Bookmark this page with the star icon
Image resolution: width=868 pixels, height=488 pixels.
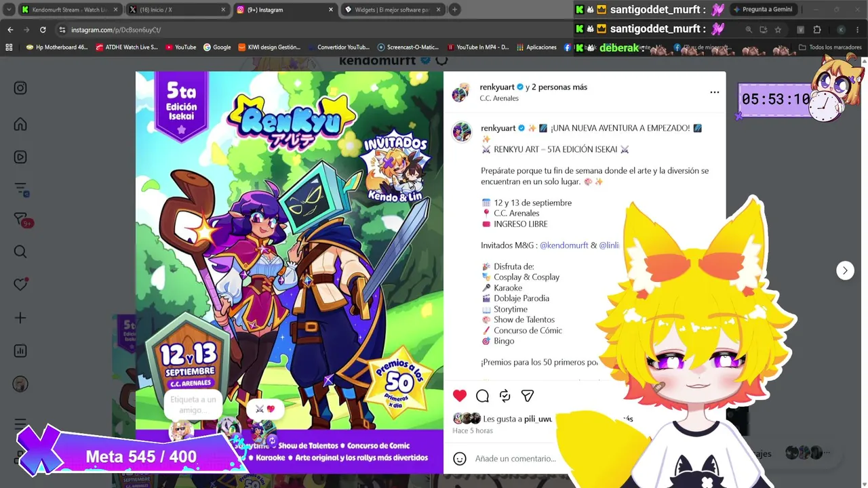tap(778, 30)
